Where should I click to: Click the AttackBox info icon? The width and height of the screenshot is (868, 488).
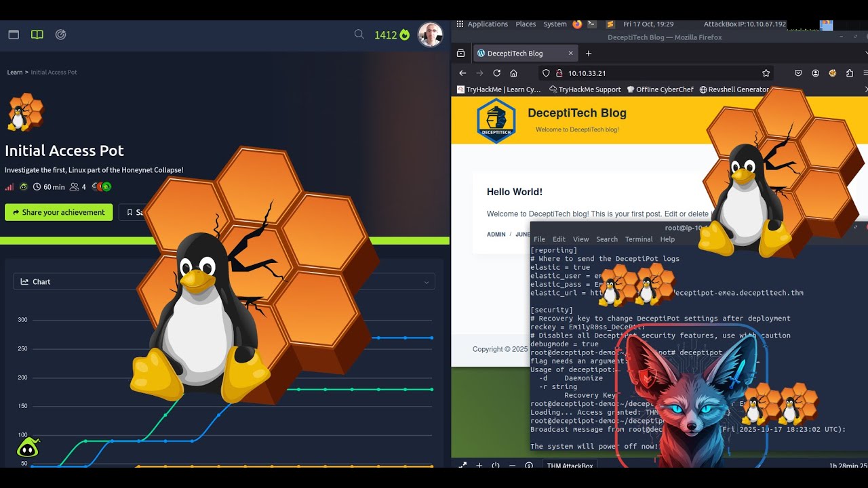tap(529, 466)
